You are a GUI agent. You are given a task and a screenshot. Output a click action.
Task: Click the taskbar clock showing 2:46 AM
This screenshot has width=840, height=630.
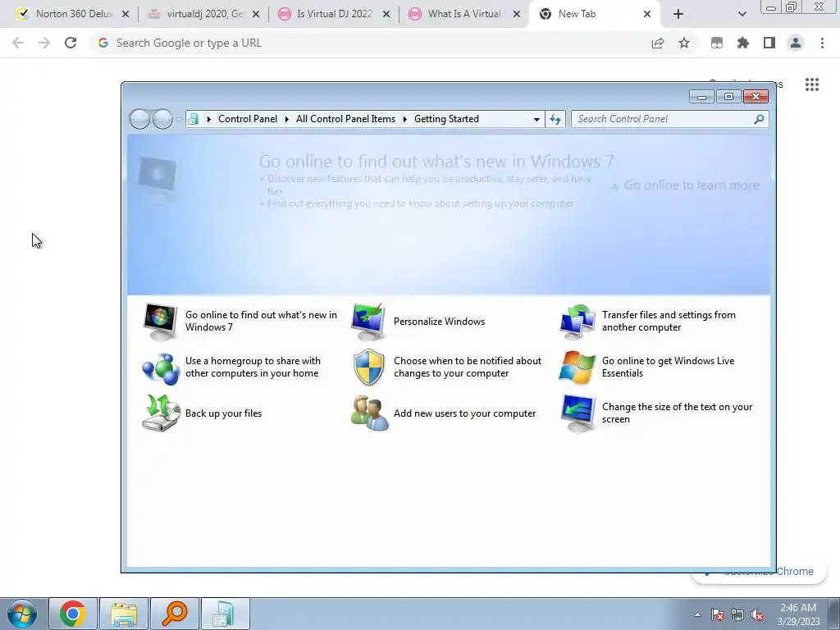[798, 614]
